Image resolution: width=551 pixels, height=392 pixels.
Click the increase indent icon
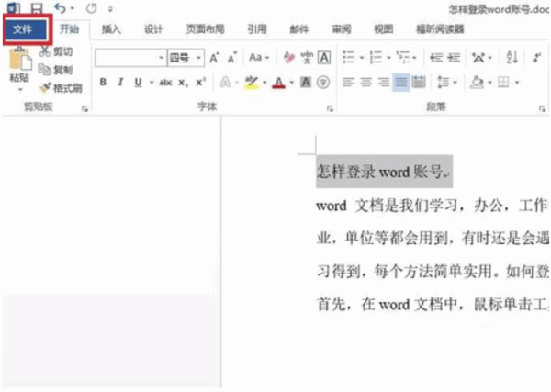[x=454, y=57]
